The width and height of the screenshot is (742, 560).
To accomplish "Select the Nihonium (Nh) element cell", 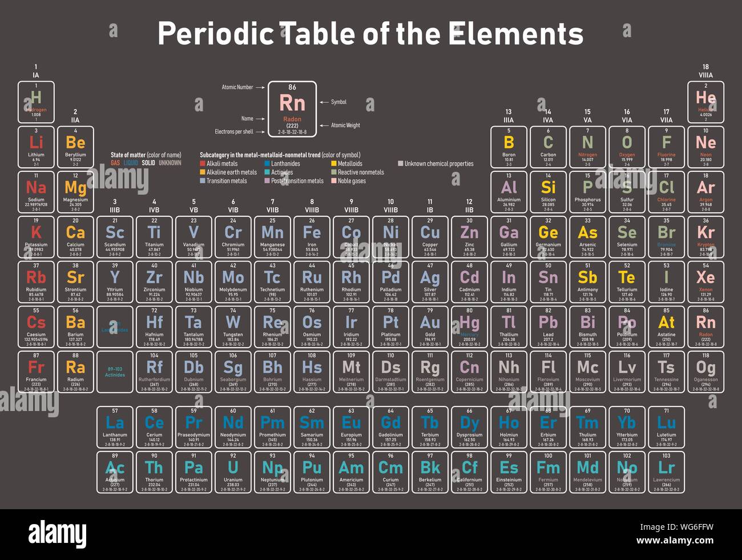I will 509,372.
